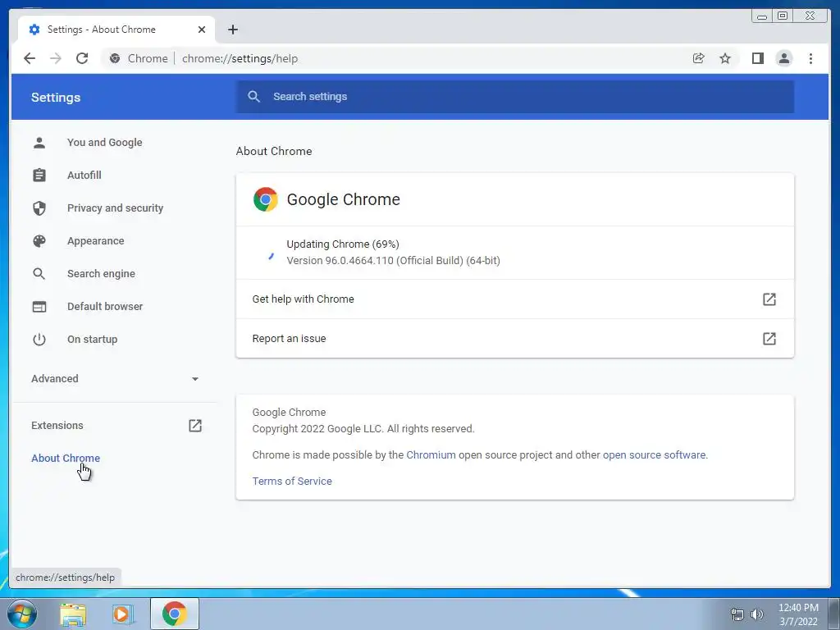Viewport: 840px width, 630px height.
Task: Click the version 96.0.4664.110 text
Action: coord(393,260)
